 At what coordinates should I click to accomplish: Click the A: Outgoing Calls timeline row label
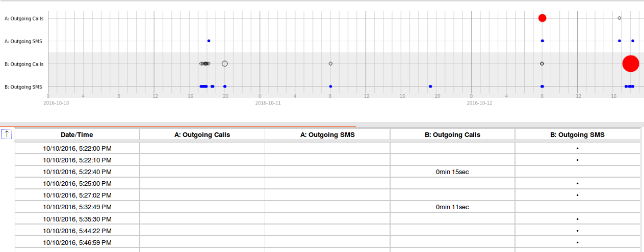coord(24,18)
